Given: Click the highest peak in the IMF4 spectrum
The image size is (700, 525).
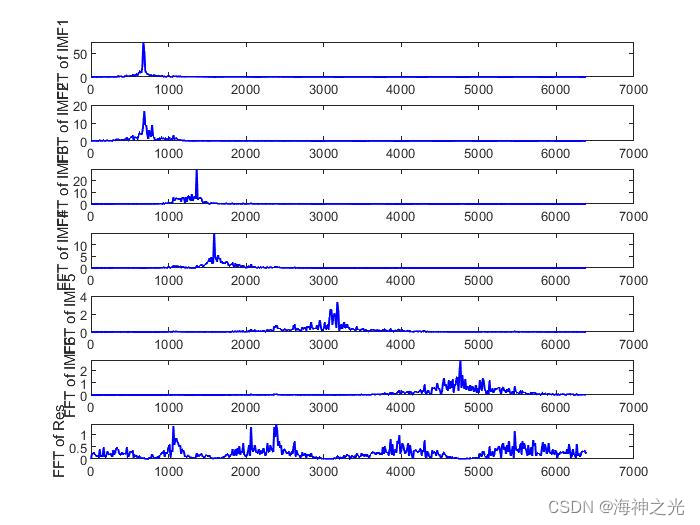Looking at the screenshot, I should (x=214, y=246).
